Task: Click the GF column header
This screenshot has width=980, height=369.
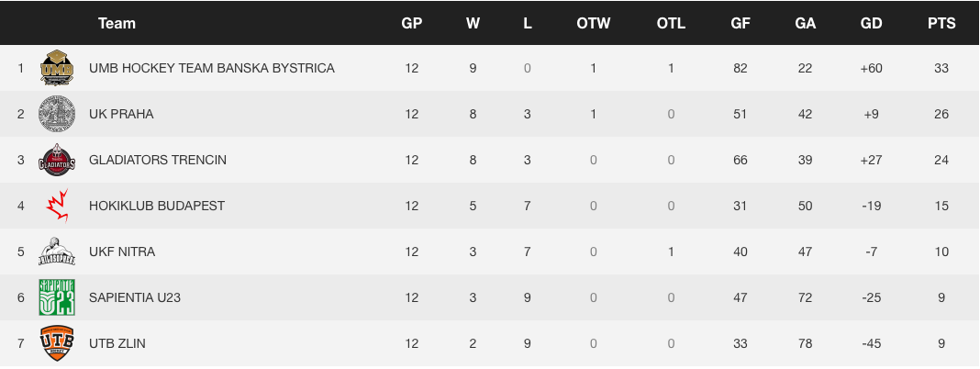Action: coord(741,24)
